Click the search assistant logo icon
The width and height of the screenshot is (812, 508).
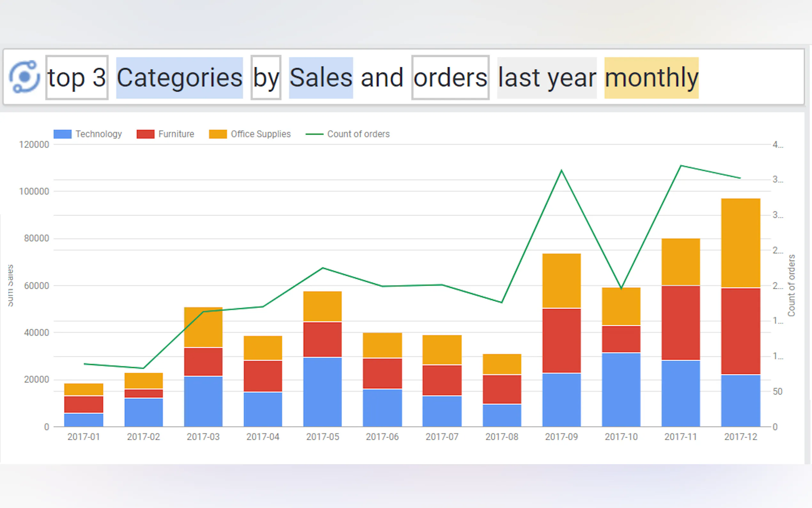click(x=24, y=76)
